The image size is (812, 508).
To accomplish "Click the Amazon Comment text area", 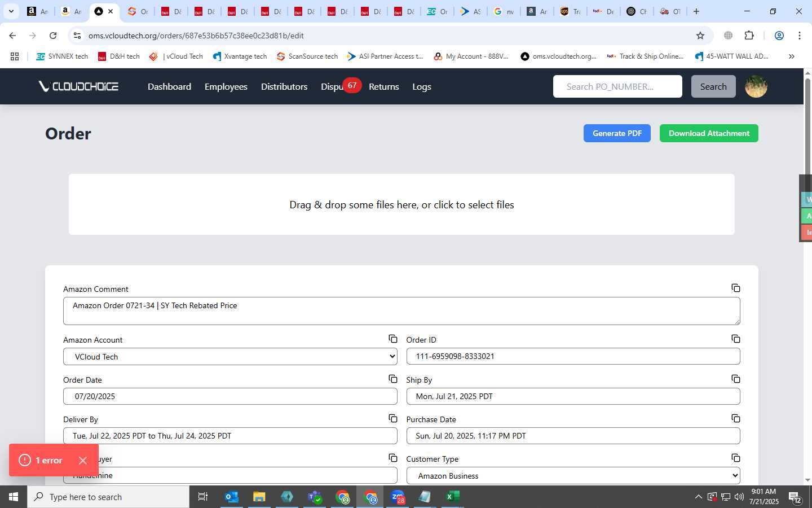I will pyautogui.click(x=401, y=311).
